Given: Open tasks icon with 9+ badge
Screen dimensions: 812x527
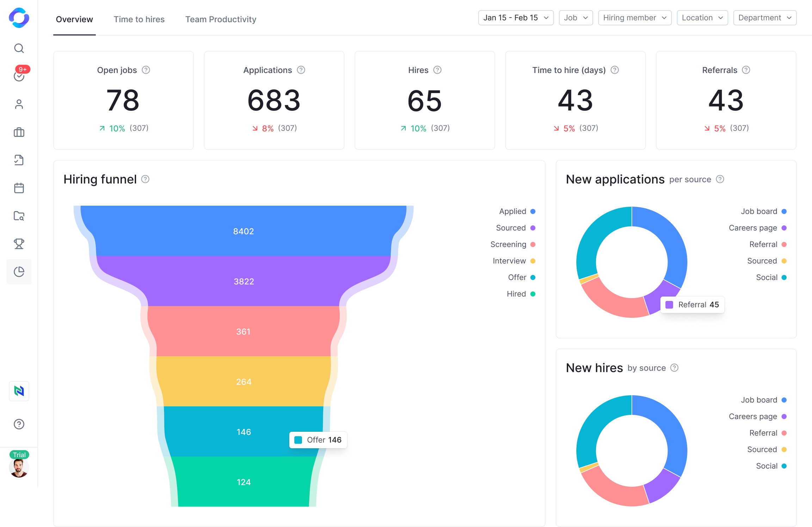Looking at the screenshot, I should [x=19, y=76].
